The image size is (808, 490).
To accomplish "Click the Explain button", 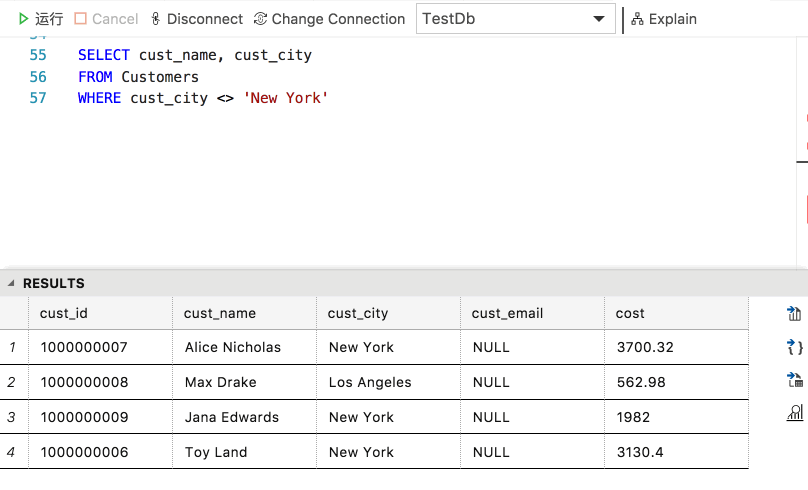I will point(664,19).
